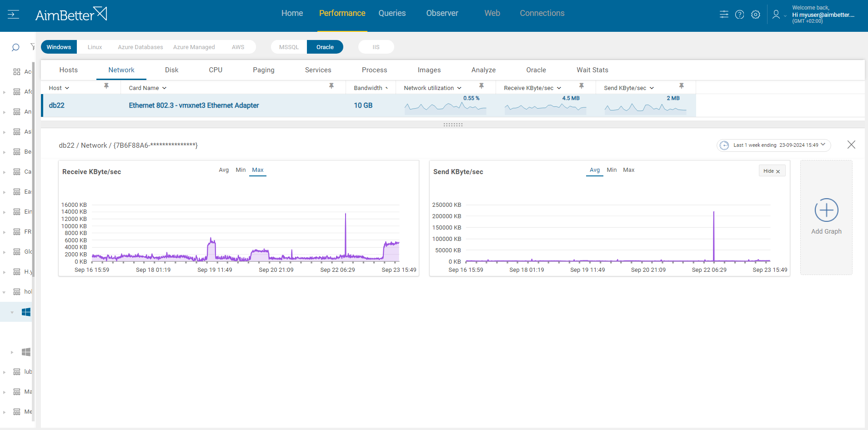Select the IIS toggle
The image size is (868, 430).
(376, 47)
